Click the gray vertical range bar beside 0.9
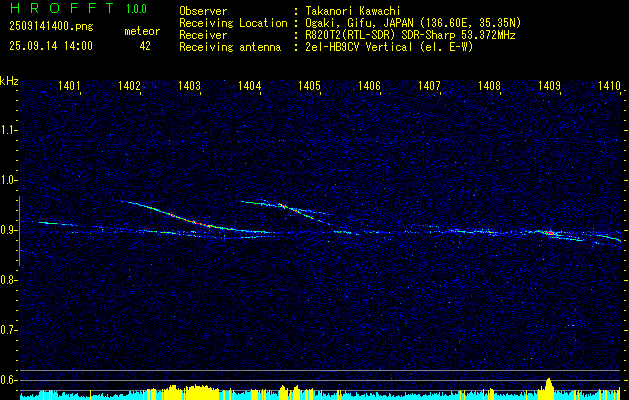The image size is (629, 400). [19, 231]
